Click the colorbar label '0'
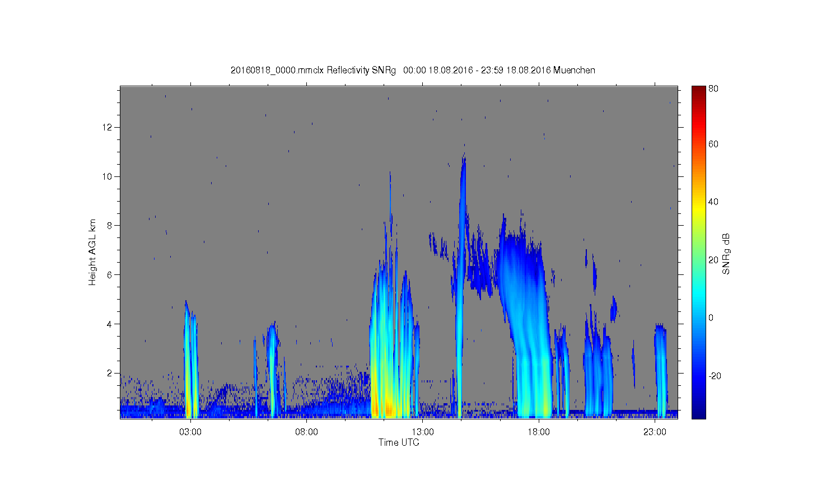This screenshot has height=504, width=840. (x=711, y=318)
